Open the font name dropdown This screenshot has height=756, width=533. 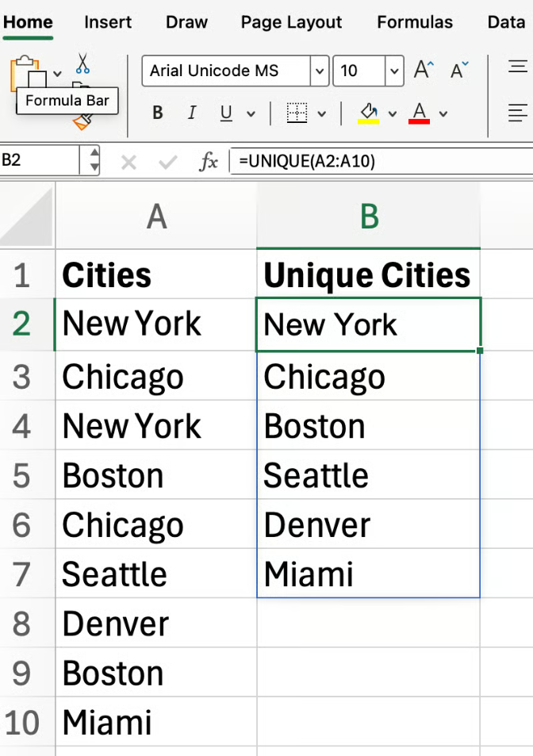320,71
